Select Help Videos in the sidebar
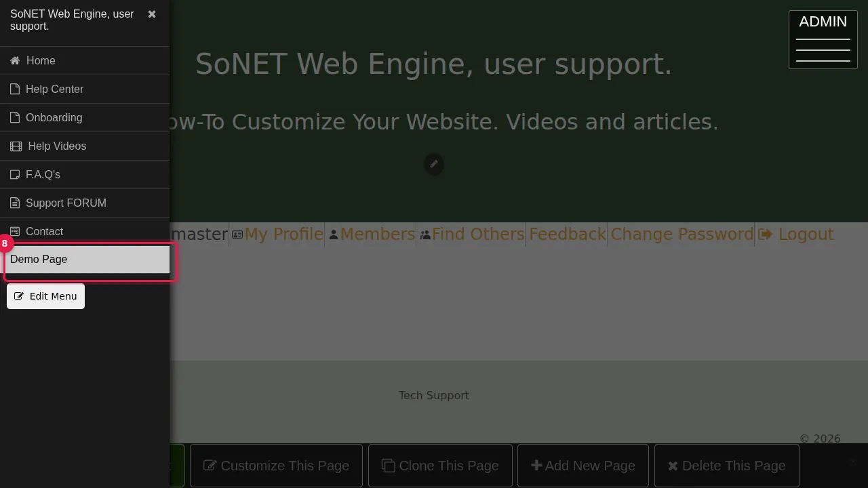 click(85, 146)
